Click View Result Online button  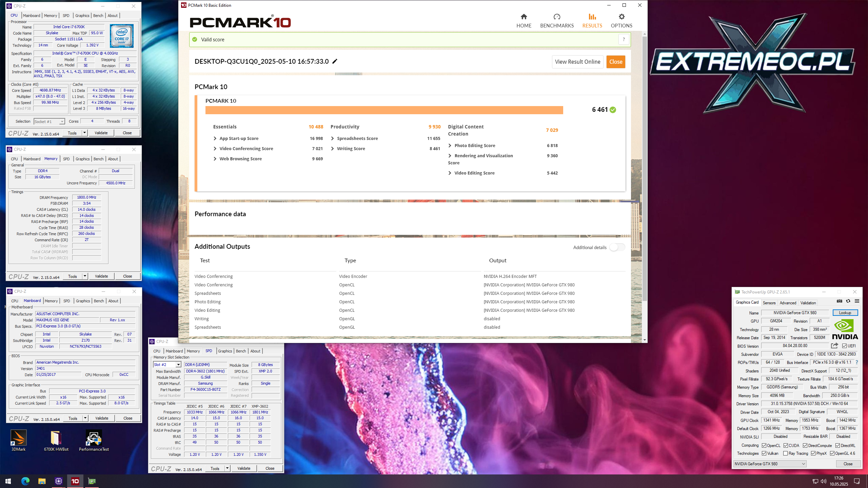[x=577, y=62]
